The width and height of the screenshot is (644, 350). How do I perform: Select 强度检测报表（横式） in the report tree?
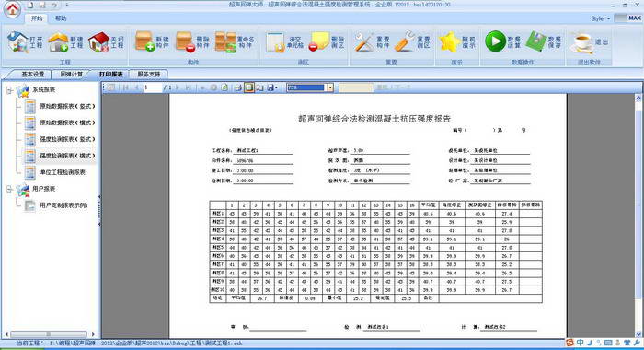[67, 156]
